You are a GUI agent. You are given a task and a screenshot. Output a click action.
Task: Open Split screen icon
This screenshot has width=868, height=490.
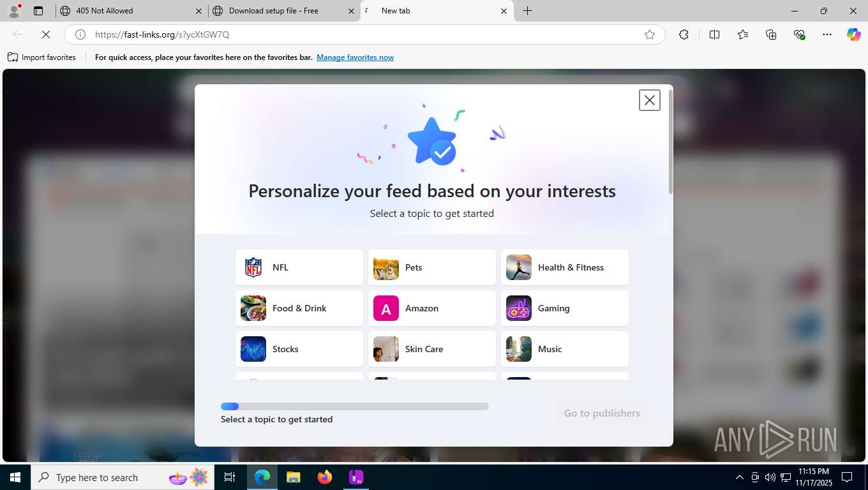[714, 34]
